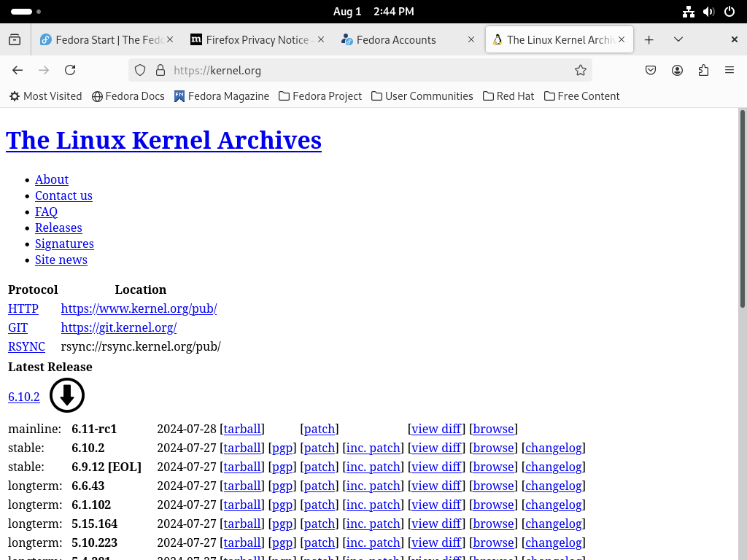747x560 pixels.
Task: Click The Linux Kernel Archives heading link
Action: (x=163, y=141)
